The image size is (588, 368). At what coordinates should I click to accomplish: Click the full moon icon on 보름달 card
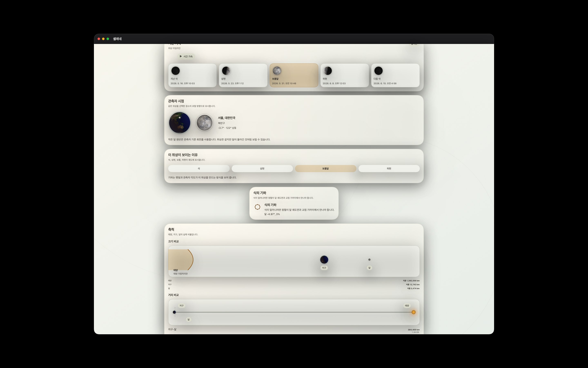(277, 71)
